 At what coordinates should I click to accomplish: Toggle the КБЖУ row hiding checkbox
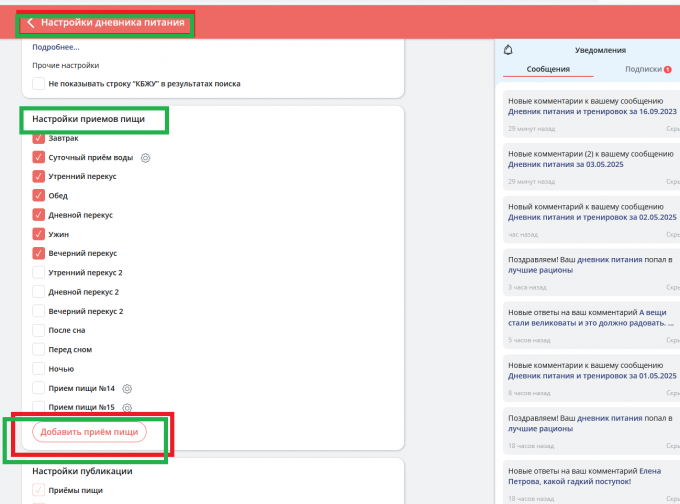pyautogui.click(x=39, y=84)
